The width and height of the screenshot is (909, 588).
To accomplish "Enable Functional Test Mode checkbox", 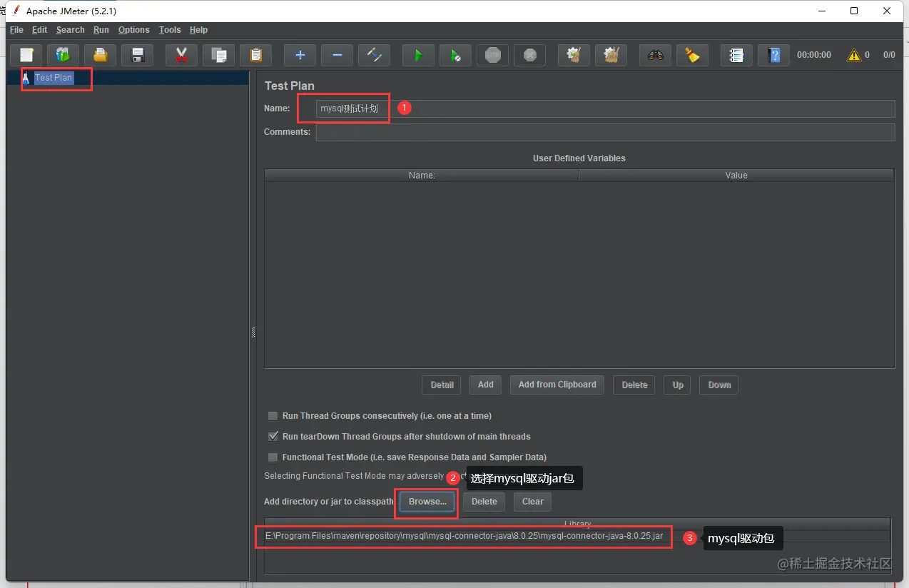I will [x=273, y=457].
